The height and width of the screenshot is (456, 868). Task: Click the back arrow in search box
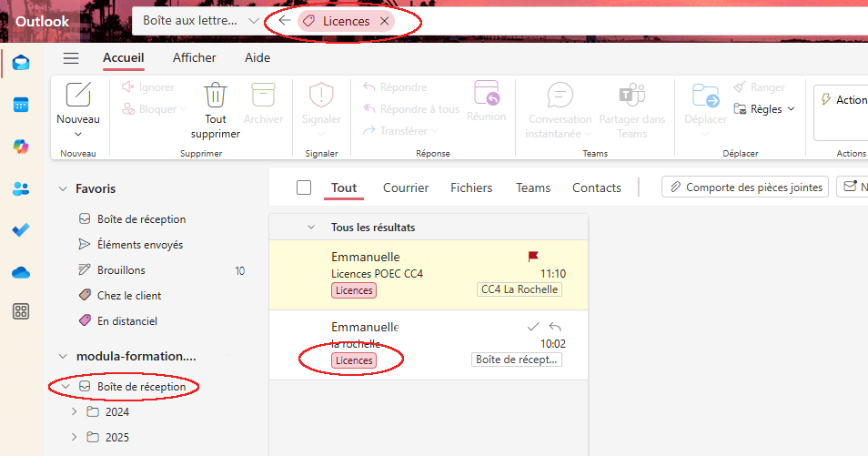point(285,21)
